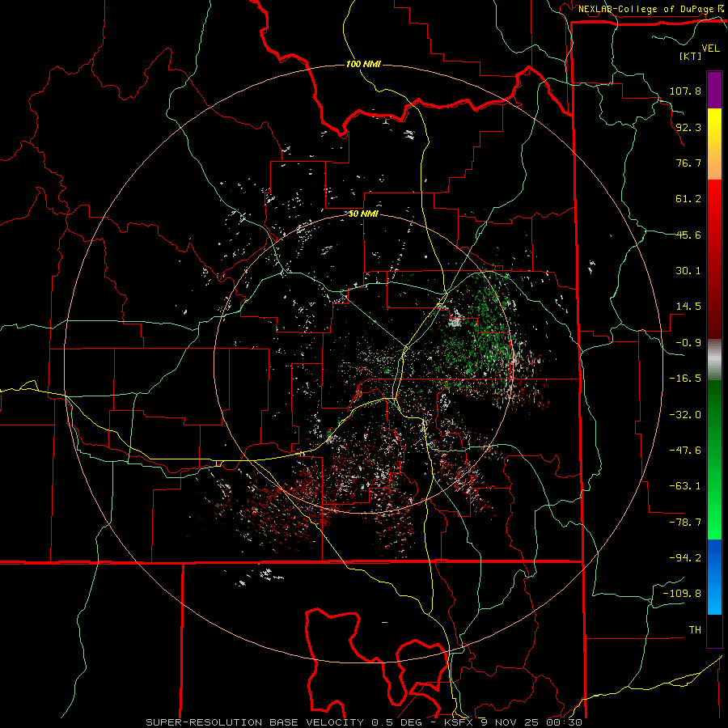Viewport: 728px width, 728px height.
Task: Select the -0.9 legend value
Action: (688, 343)
